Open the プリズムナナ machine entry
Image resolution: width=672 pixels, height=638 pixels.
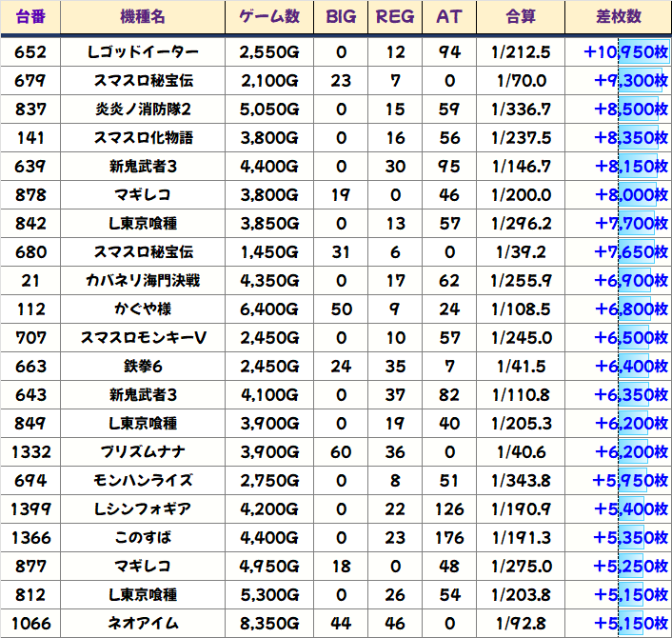145,451
